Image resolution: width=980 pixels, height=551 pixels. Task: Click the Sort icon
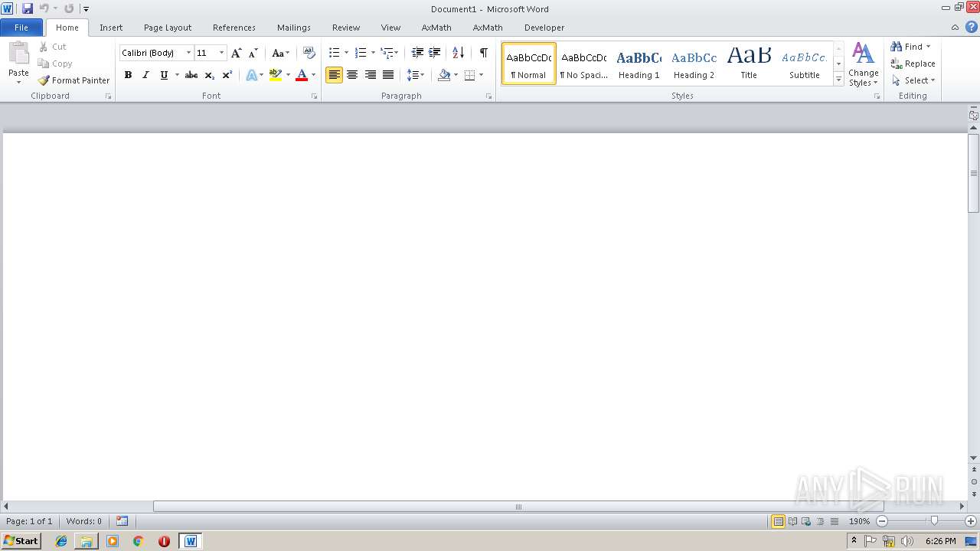tap(459, 53)
